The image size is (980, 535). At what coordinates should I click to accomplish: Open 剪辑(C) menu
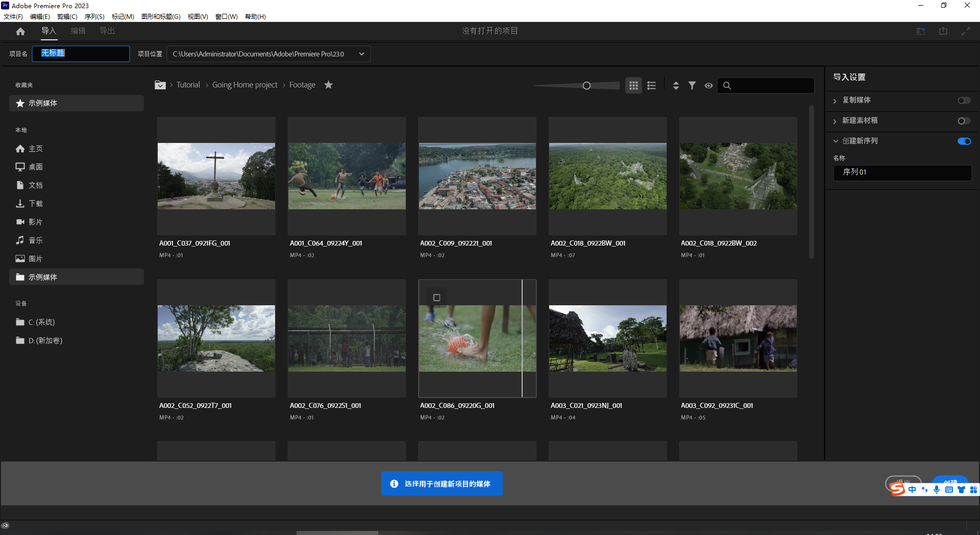(67, 17)
